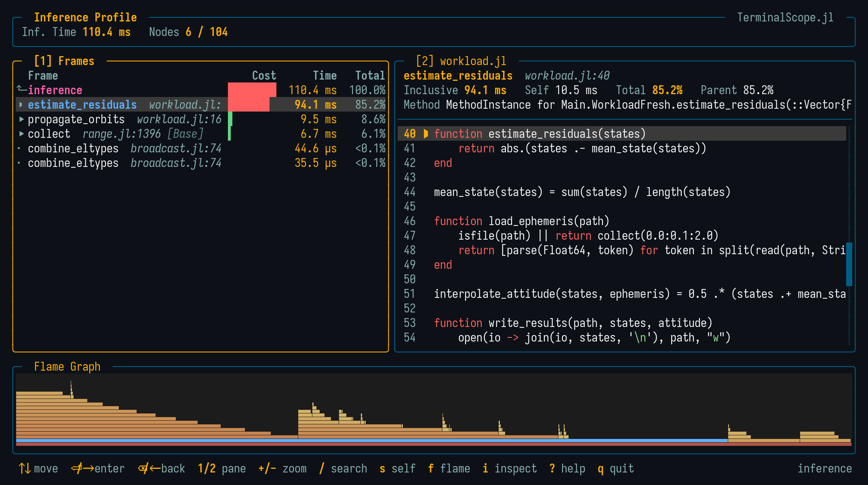Click the 110.4 ms time cell

tap(313, 90)
